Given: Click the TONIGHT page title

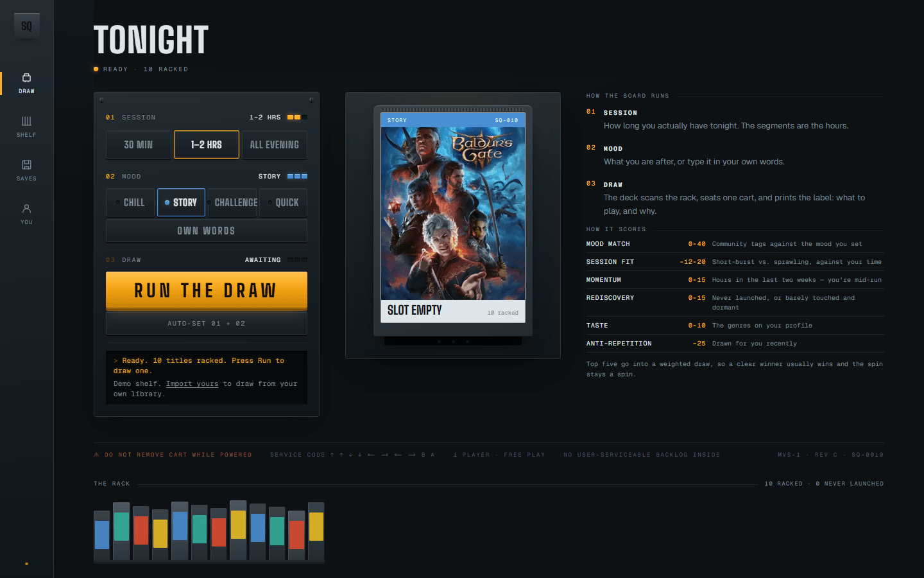Looking at the screenshot, I should [x=151, y=40].
